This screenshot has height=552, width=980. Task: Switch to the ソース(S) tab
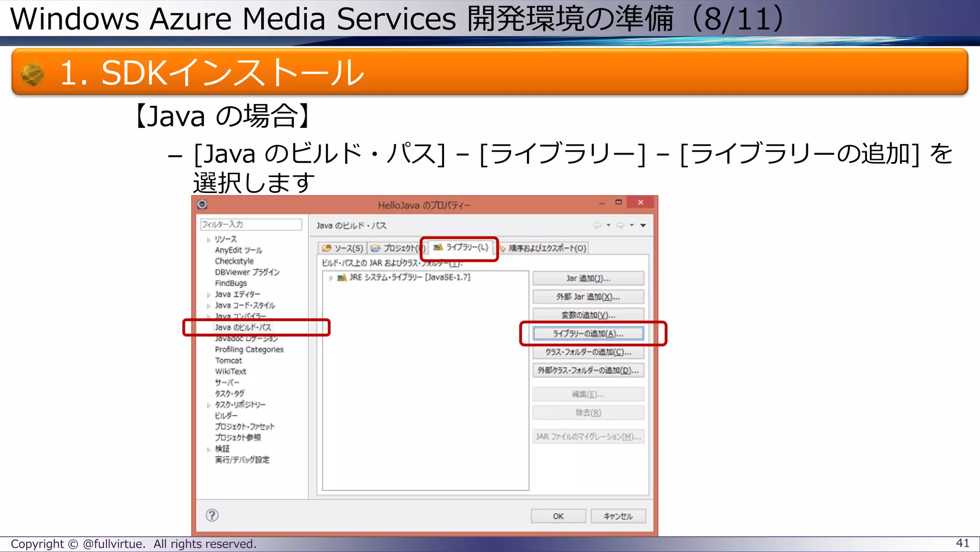click(343, 248)
